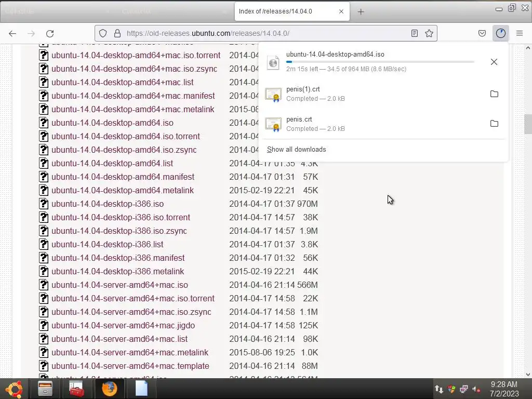Image resolution: width=532 pixels, height=399 pixels.
Task: Open ubuntu-14.04-desktop-i386.iso.zsync link
Action: [x=119, y=231]
